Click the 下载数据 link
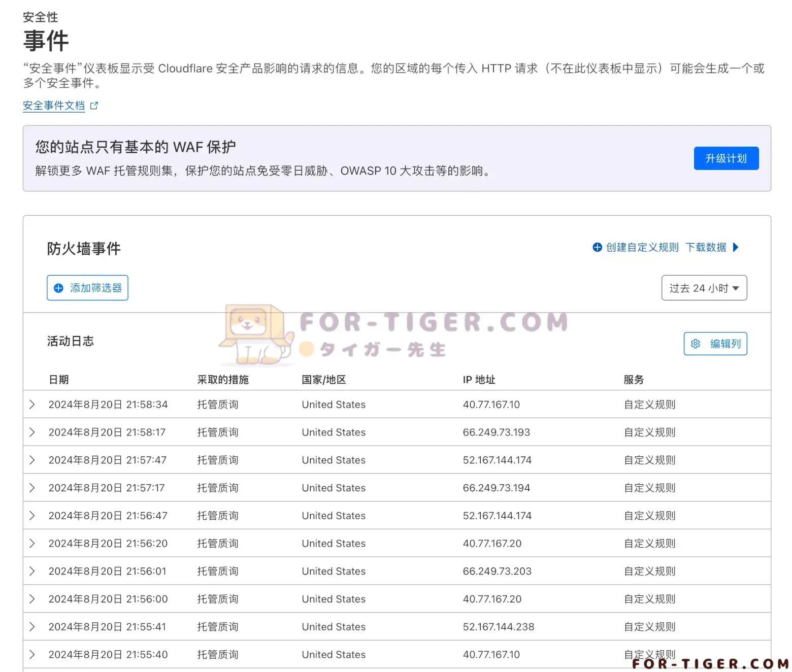This screenshot has height=672, width=792. (x=706, y=247)
